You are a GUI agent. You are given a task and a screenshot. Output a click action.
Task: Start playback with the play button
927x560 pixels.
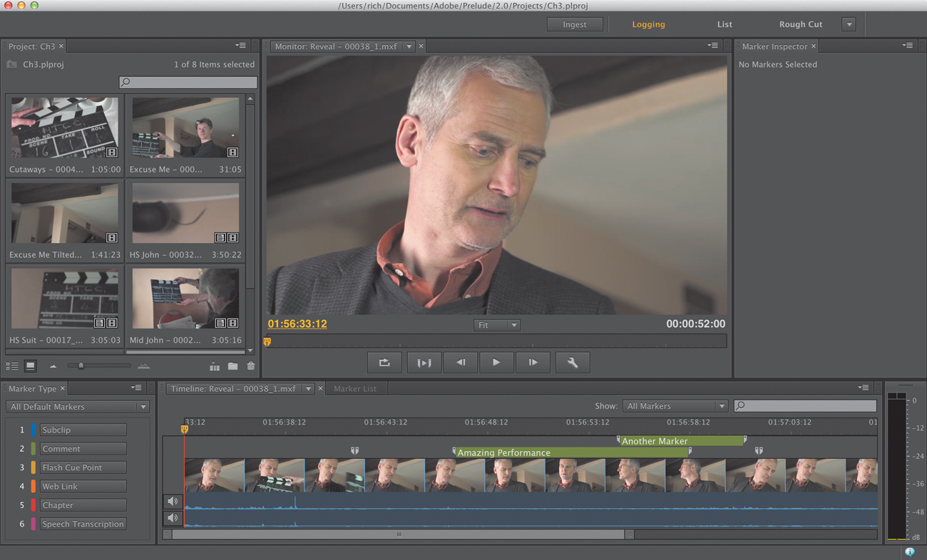point(496,363)
